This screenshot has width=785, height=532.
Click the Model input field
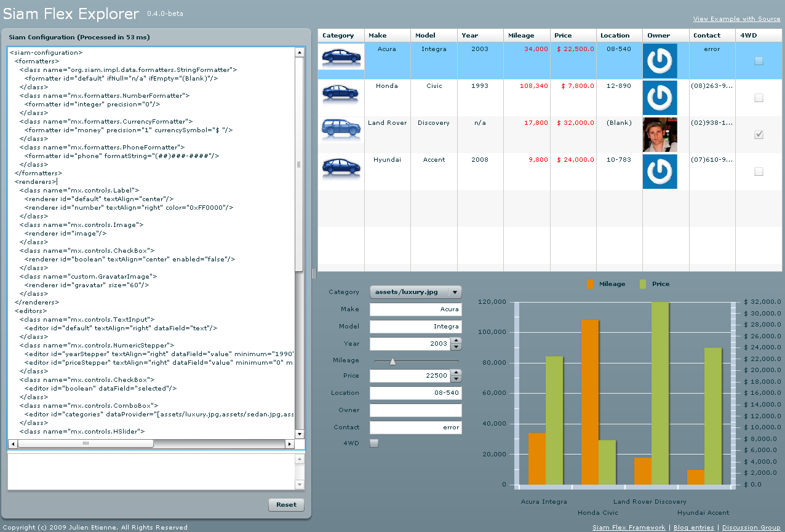click(416, 327)
